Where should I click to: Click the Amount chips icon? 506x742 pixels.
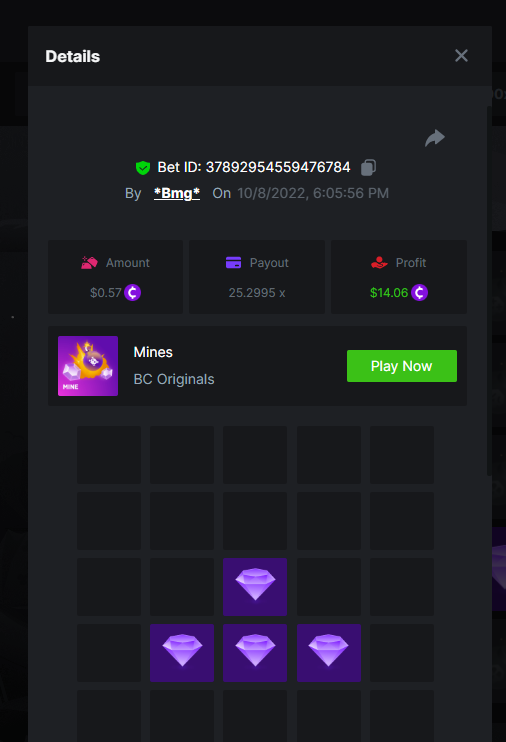click(89, 263)
